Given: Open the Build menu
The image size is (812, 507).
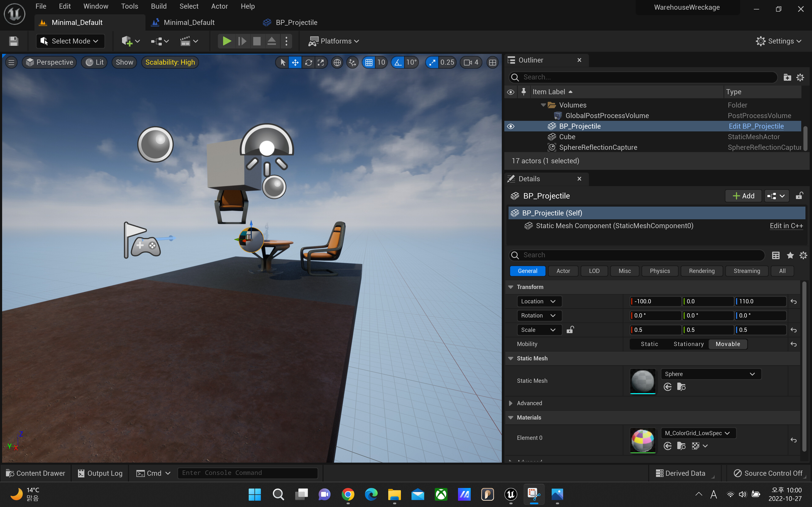Looking at the screenshot, I should point(158,6).
